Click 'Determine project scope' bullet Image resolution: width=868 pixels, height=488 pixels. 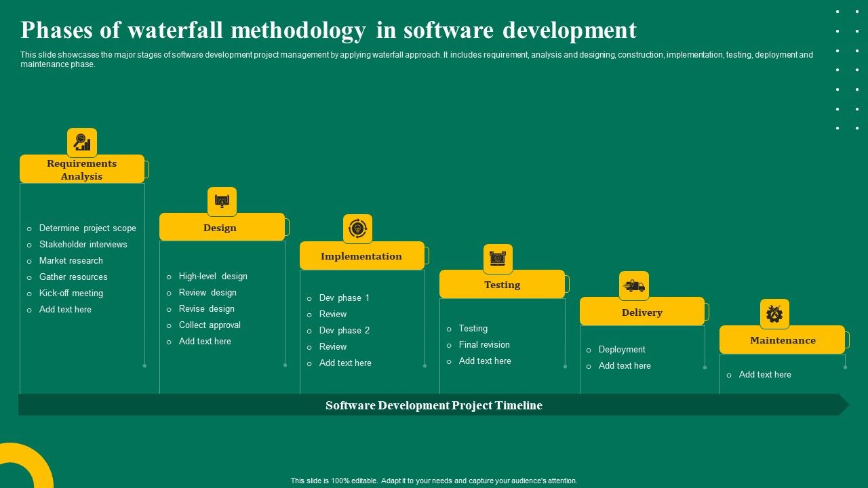tap(87, 228)
